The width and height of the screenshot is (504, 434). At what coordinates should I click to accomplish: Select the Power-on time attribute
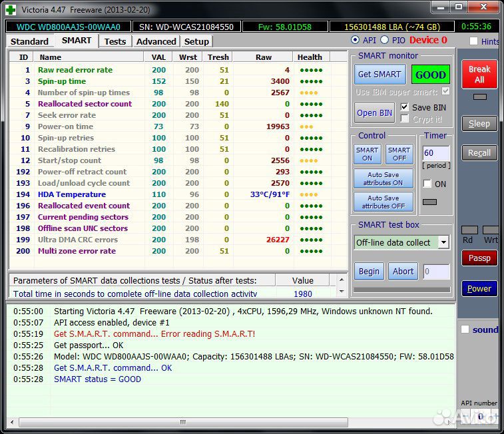point(178,126)
